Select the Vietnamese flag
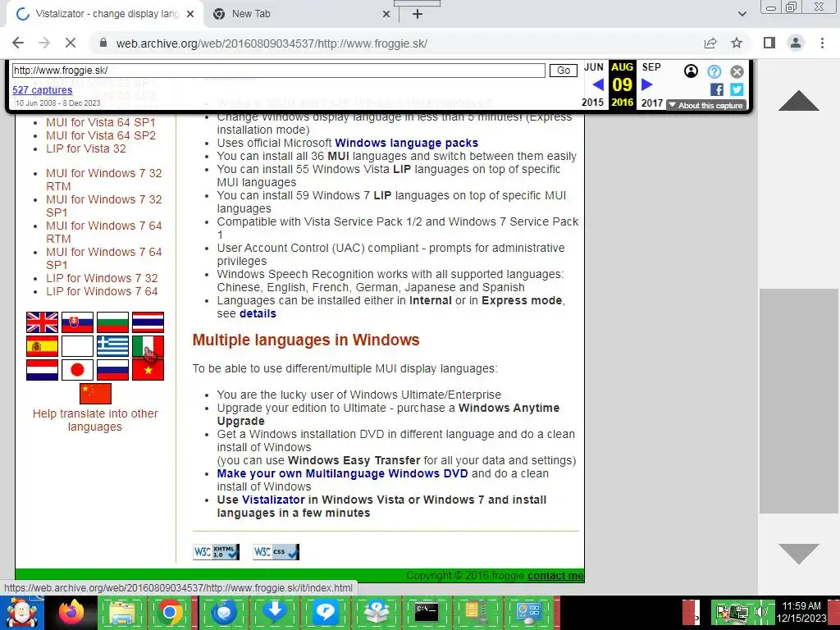This screenshot has height=630, width=840. click(x=148, y=370)
